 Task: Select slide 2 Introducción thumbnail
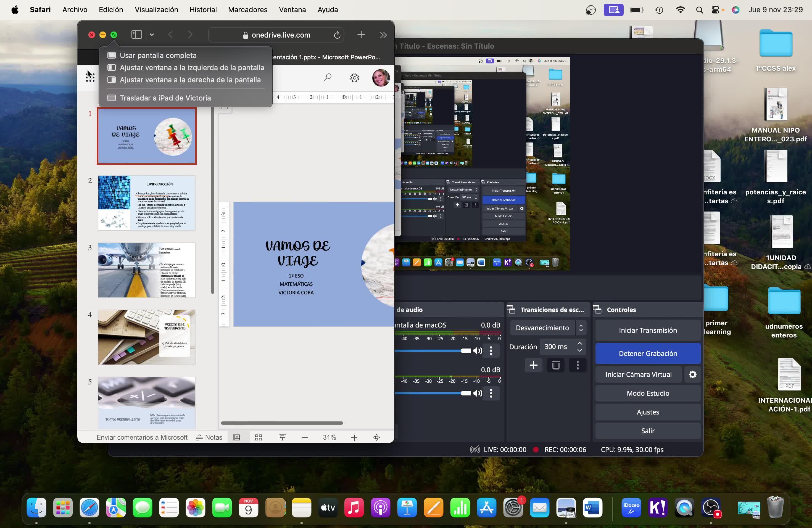[147, 203]
